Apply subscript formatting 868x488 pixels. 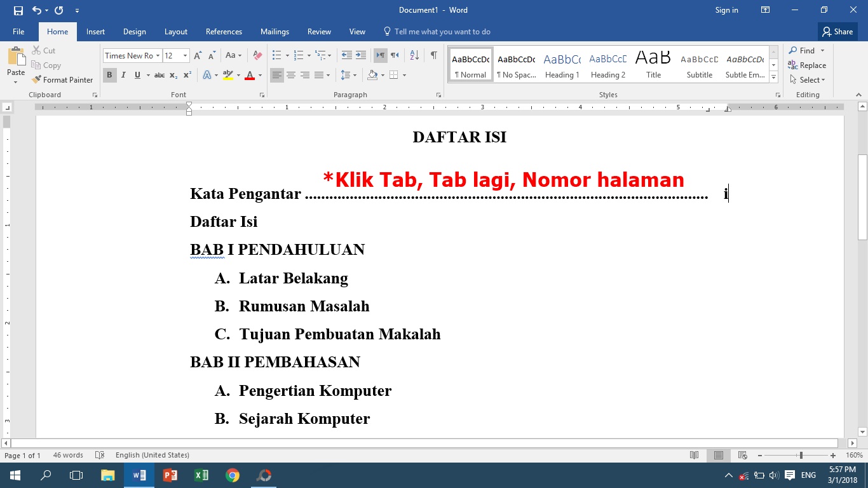point(173,75)
